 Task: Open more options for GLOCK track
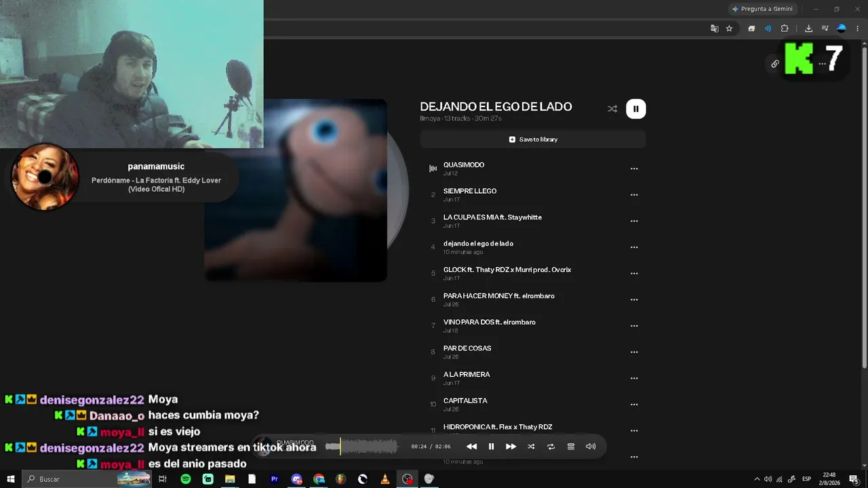point(634,273)
